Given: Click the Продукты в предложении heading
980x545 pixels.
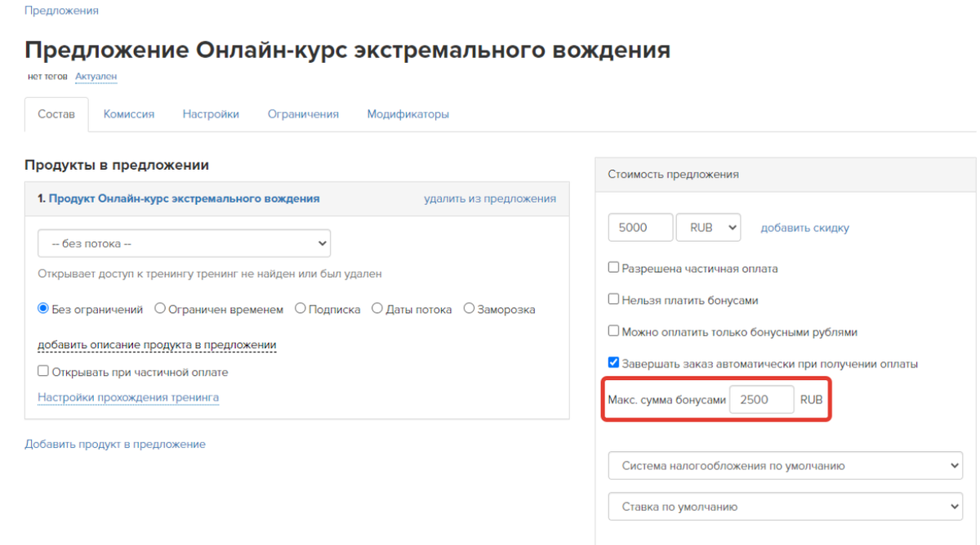Looking at the screenshot, I should pyautogui.click(x=117, y=165).
